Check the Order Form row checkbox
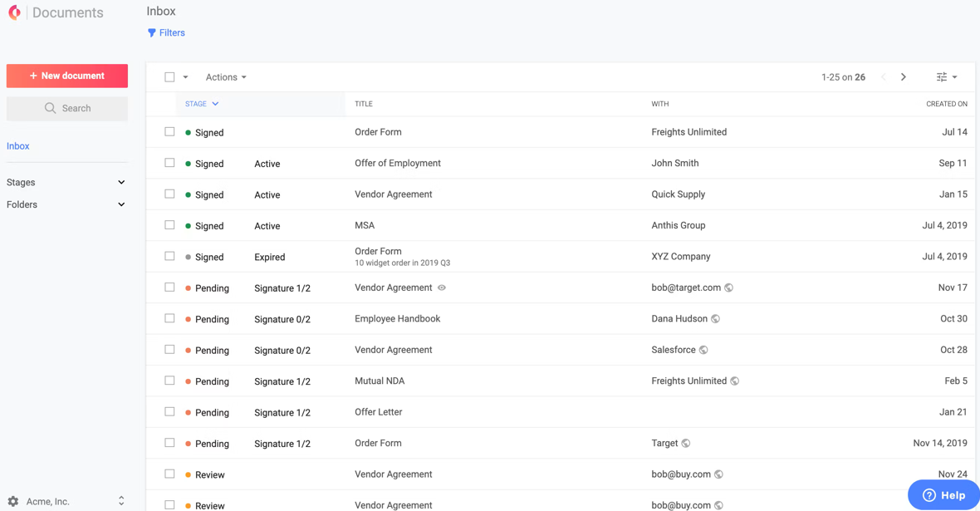980x511 pixels. tap(169, 132)
